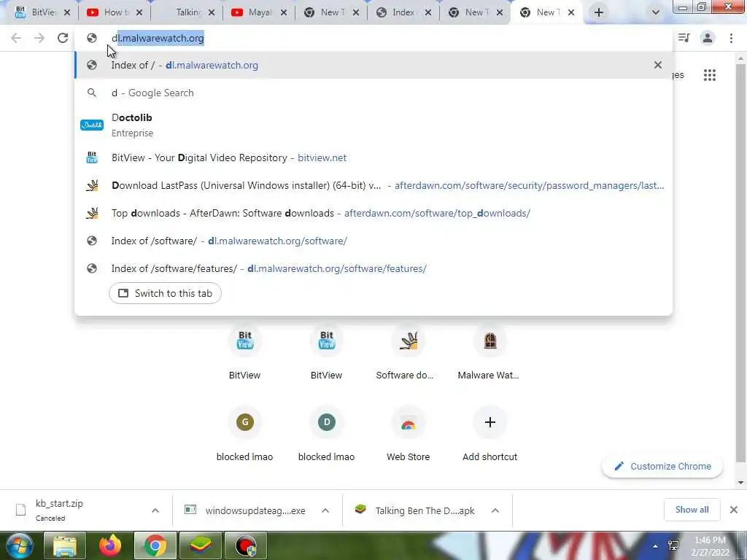The height and width of the screenshot is (560, 747).
Task: Pick the Top downloads AfterDawn suggestion
Action: point(373,213)
